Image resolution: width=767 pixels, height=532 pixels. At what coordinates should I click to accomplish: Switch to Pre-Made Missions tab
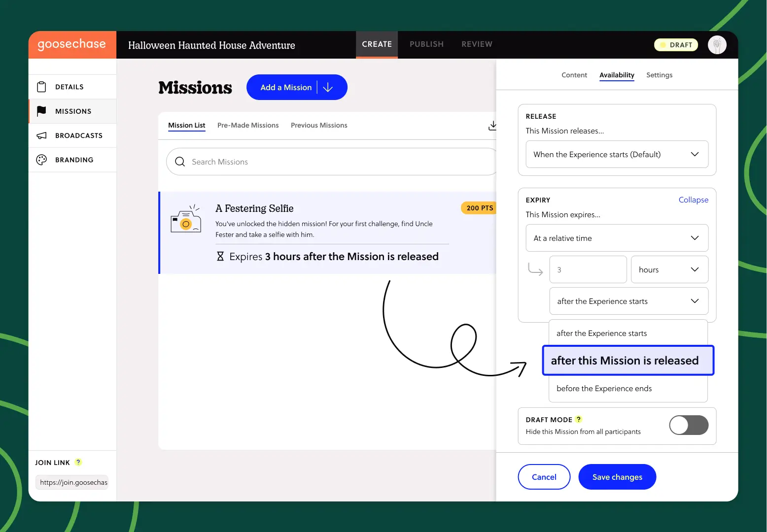248,125
